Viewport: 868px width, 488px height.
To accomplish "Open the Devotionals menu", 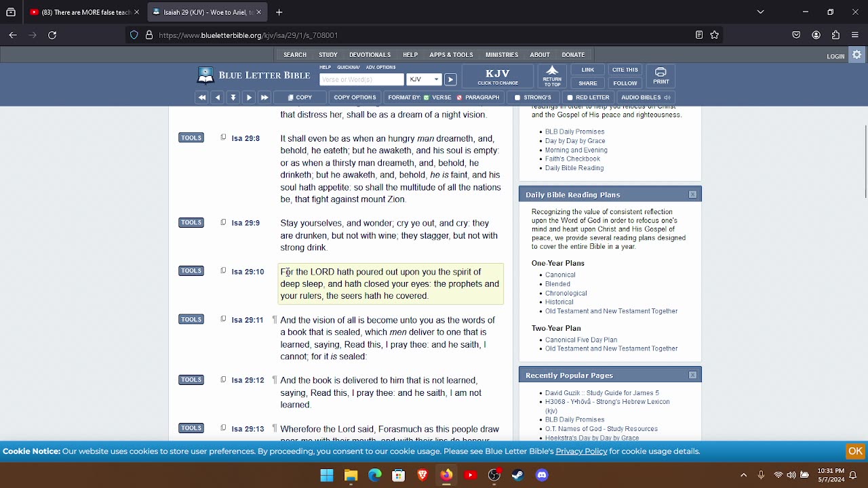I will (370, 55).
